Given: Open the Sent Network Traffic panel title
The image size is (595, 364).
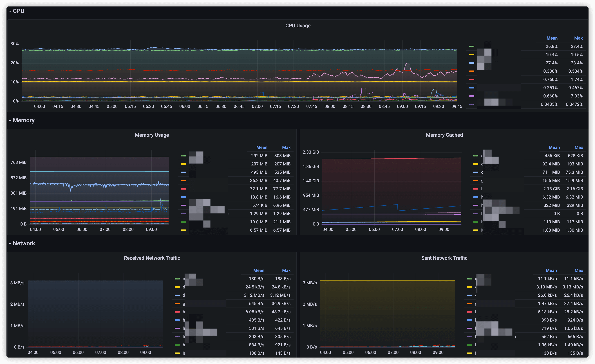Looking at the screenshot, I should pyautogui.click(x=444, y=258).
